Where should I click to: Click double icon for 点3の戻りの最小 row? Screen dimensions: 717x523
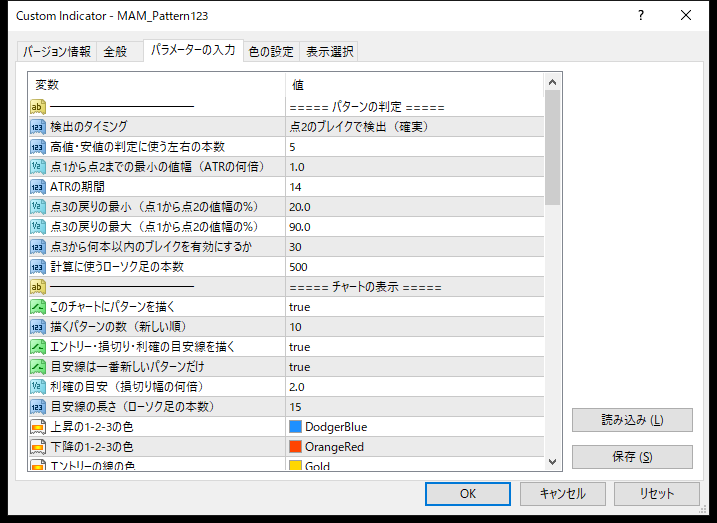point(38,207)
